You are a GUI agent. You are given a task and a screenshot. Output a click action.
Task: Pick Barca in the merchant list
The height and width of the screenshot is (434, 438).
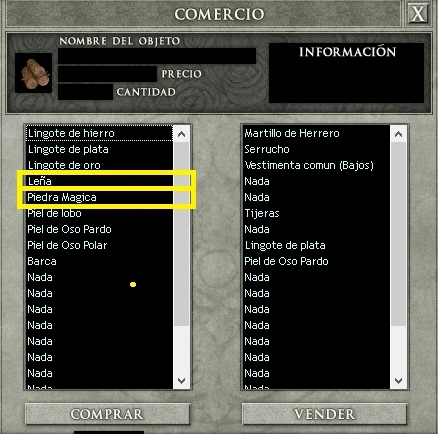tap(99, 261)
